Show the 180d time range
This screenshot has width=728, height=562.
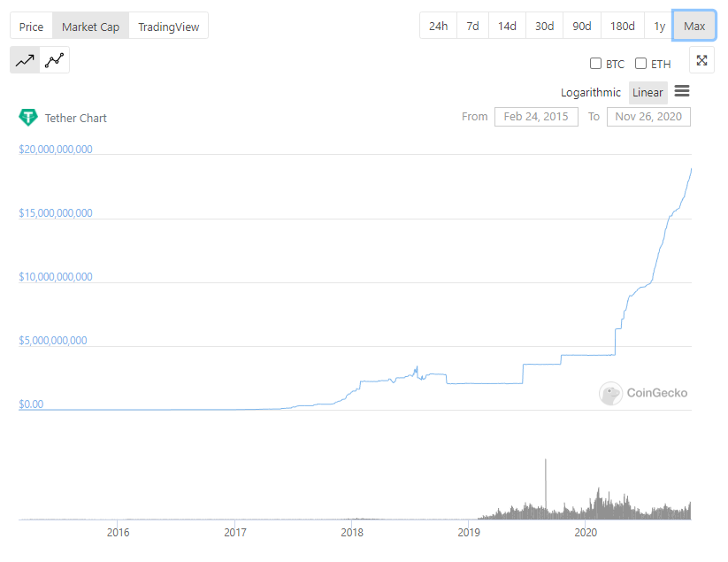[x=622, y=26]
